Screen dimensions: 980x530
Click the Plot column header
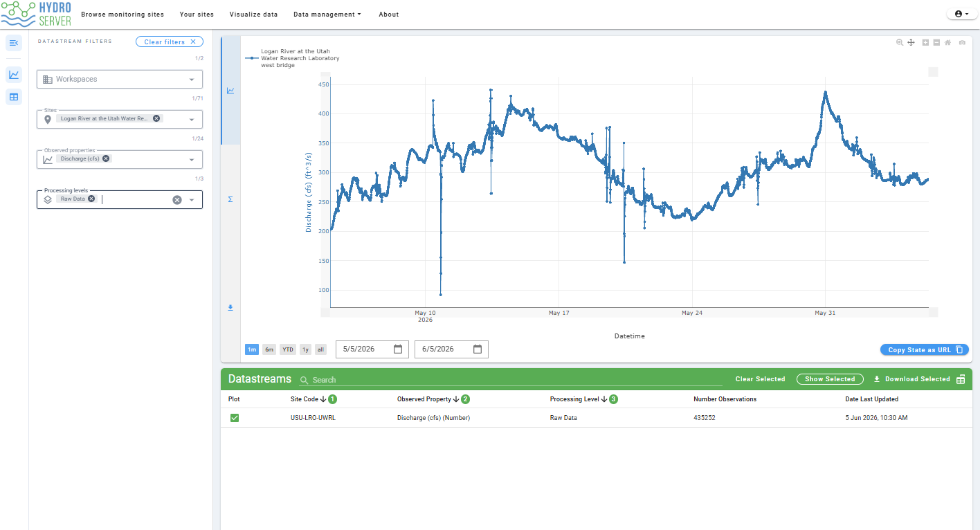click(x=234, y=399)
